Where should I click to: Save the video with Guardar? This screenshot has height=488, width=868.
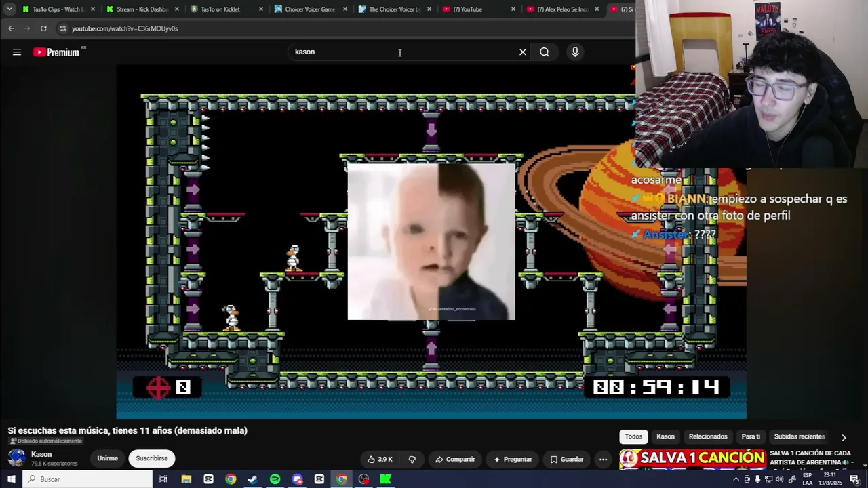pyautogui.click(x=567, y=459)
